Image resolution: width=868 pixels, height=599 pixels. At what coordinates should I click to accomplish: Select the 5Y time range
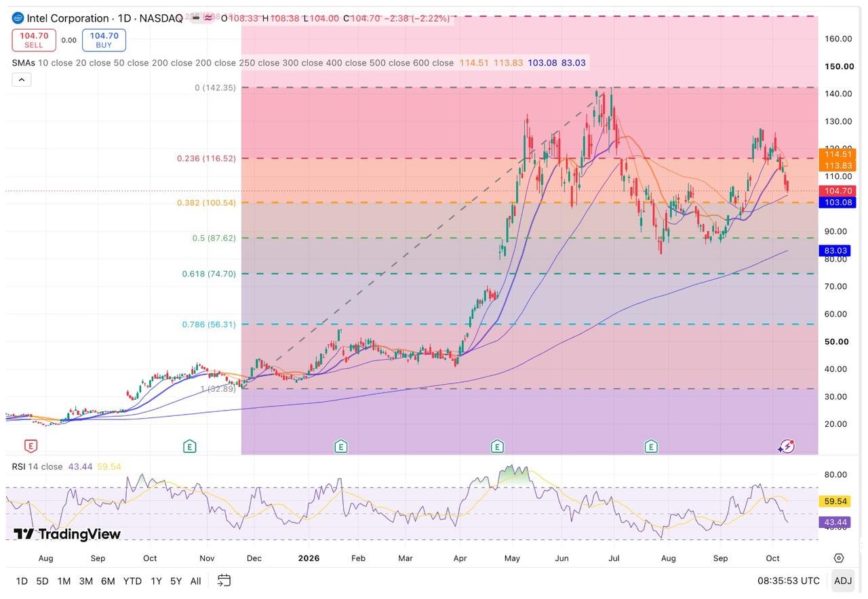pyautogui.click(x=176, y=581)
